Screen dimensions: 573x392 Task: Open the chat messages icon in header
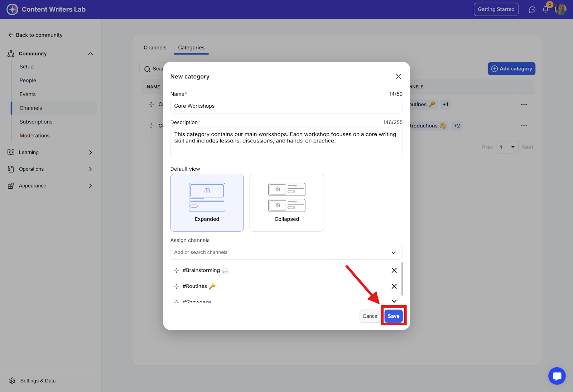point(532,10)
